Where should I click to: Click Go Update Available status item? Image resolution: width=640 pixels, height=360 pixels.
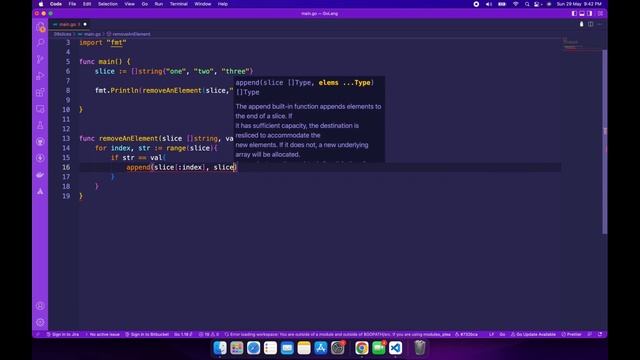[533, 334]
